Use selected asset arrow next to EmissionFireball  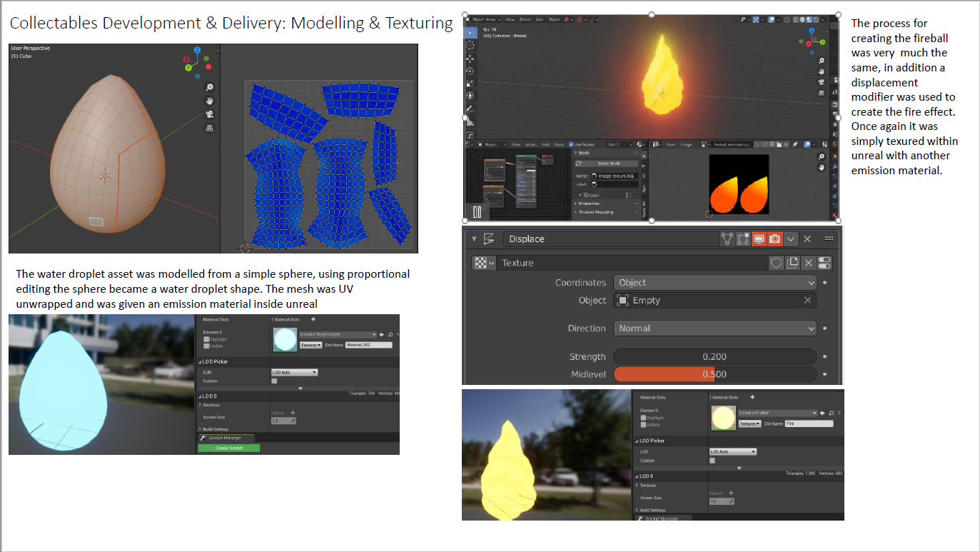[x=822, y=413]
